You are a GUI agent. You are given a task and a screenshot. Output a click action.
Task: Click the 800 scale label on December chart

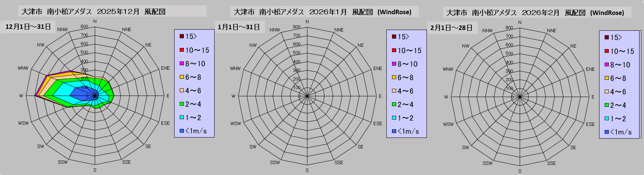[84, 27]
